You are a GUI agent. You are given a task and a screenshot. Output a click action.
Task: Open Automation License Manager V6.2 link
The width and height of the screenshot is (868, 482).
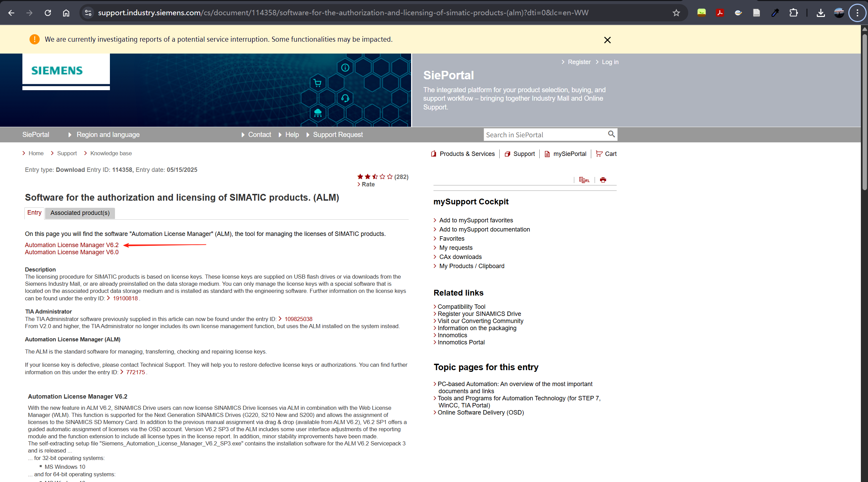pyautogui.click(x=72, y=245)
